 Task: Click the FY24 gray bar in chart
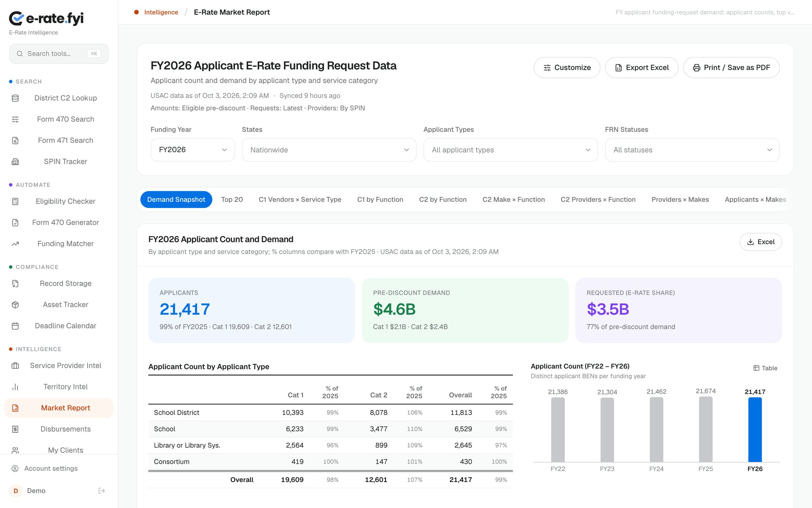[x=656, y=430]
